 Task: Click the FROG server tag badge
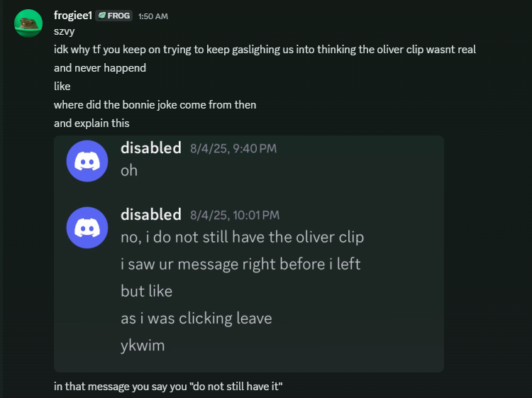pyautogui.click(x=114, y=16)
